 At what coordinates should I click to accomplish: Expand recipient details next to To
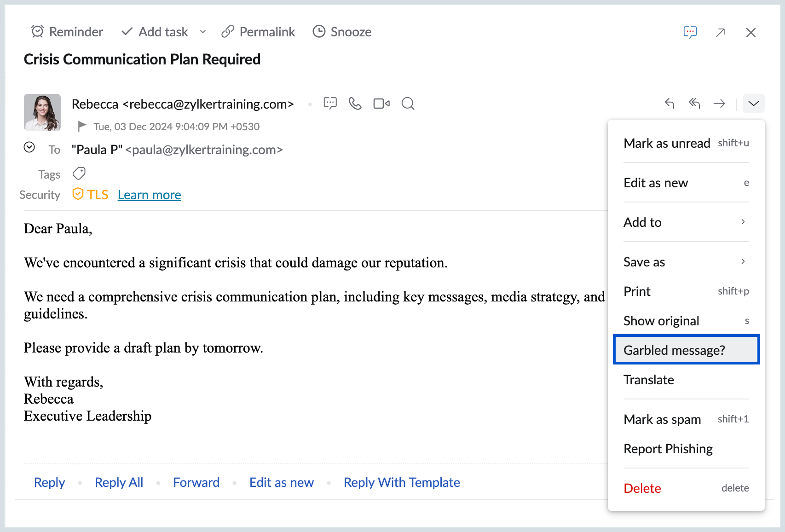pos(29,147)
